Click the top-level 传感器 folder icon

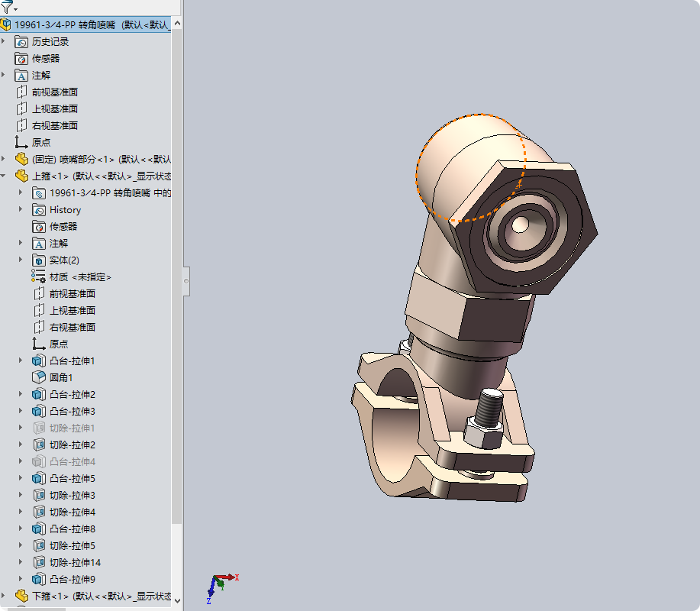[x=21, y=59]
